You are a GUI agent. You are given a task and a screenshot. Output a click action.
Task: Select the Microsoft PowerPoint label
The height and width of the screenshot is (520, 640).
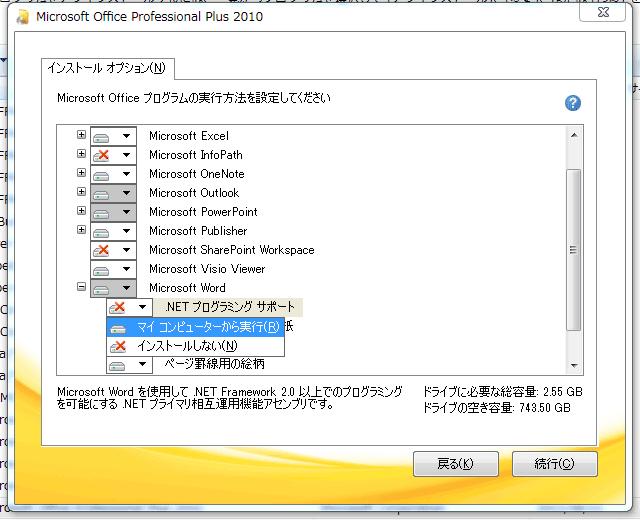[x=203, y=212]
